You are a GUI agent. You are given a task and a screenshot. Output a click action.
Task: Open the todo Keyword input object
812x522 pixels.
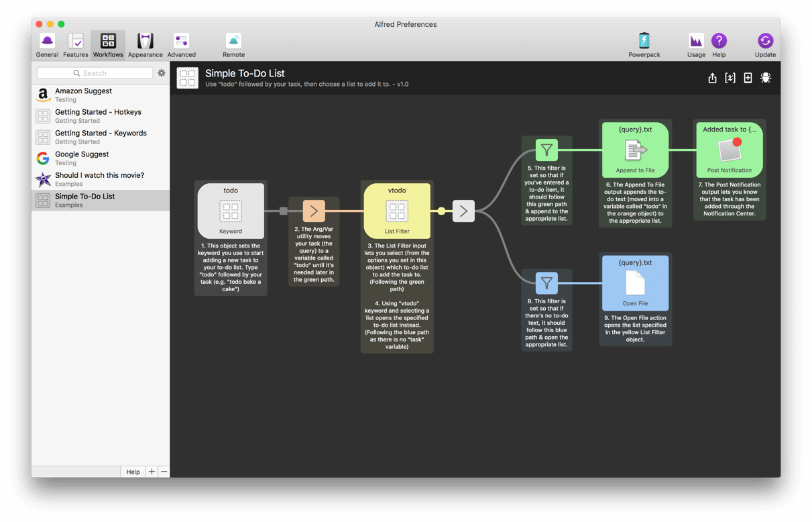point(231,210)
